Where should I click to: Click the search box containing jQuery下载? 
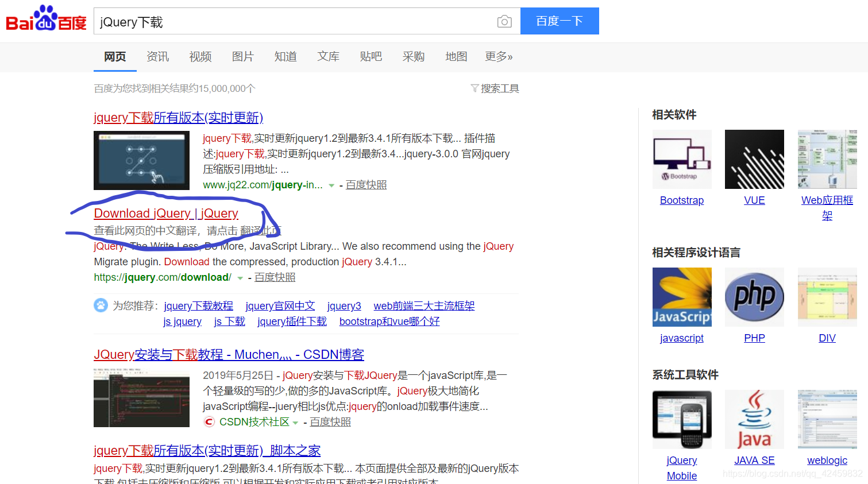click(x=307, y=21)
